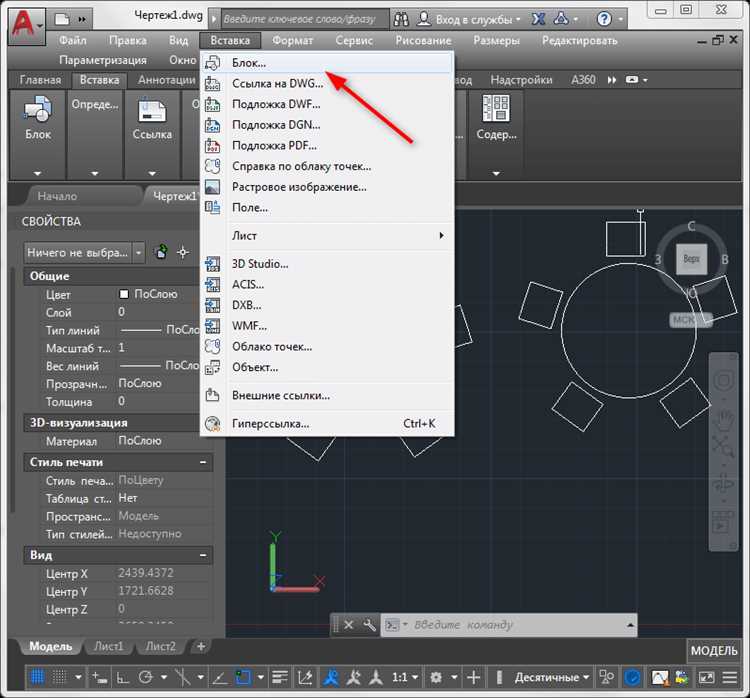The height and width of the screenshot is (698, 750).
Task: Open the Десятичные units dropdown
Action: click(551, 677)
